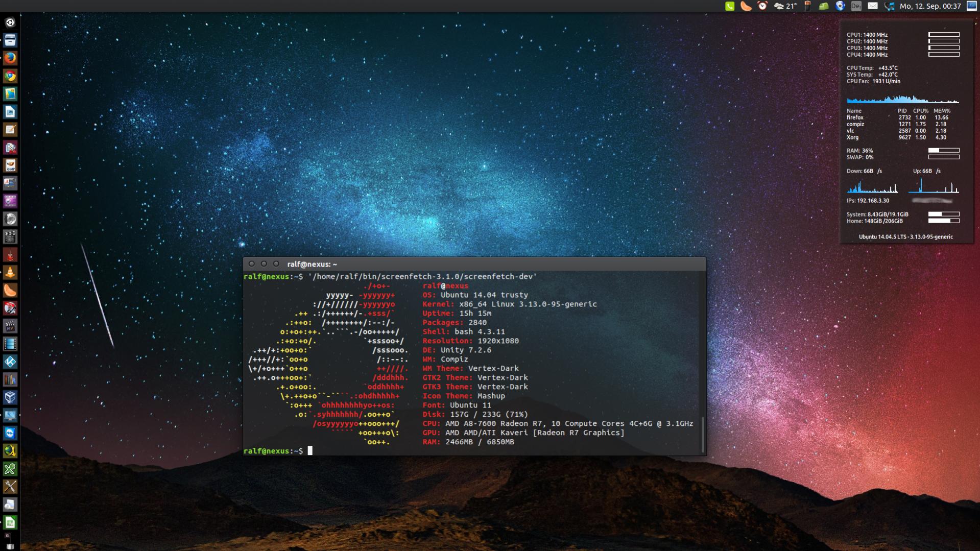The image size is (980, 551).
Task: Close the ralf@nexus terminal window
Action: pos(251,264)
